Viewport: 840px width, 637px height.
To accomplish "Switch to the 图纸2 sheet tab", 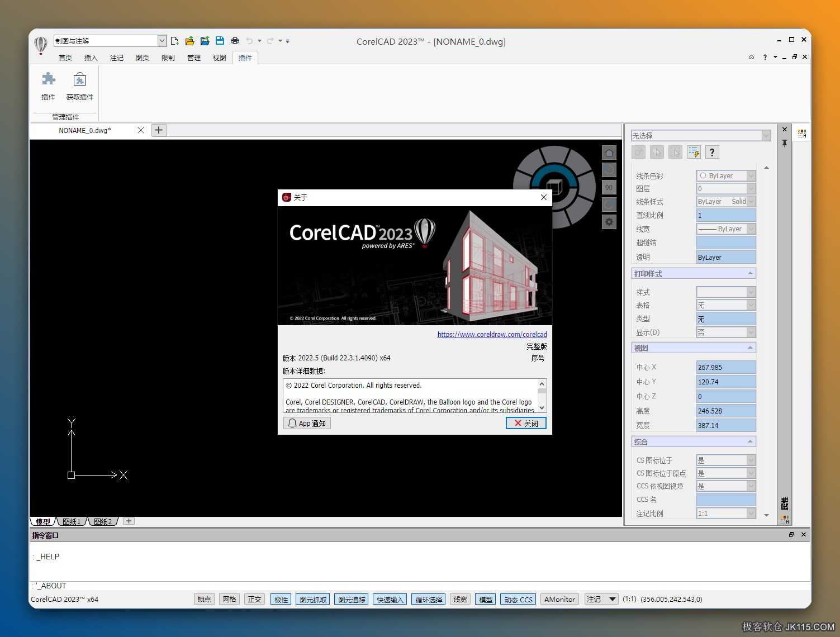I will point(103,521).
